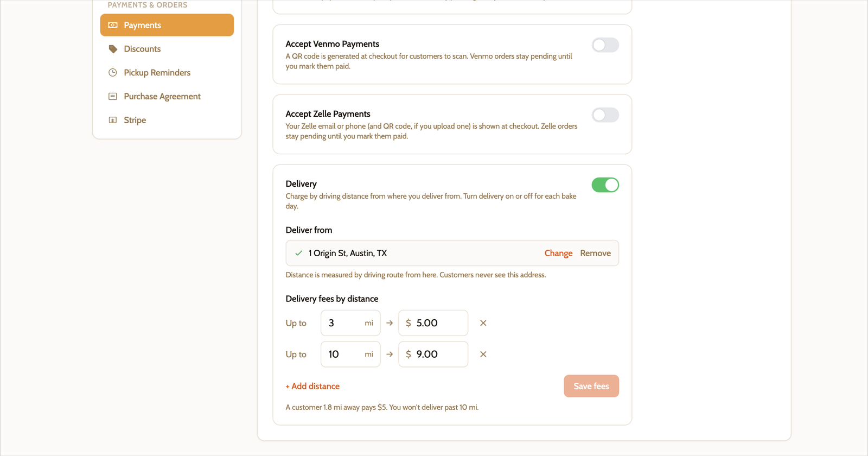Edit the $5.00 fee field
The image size is (868, 456).
pyautogui.click(x=433, y=323)
